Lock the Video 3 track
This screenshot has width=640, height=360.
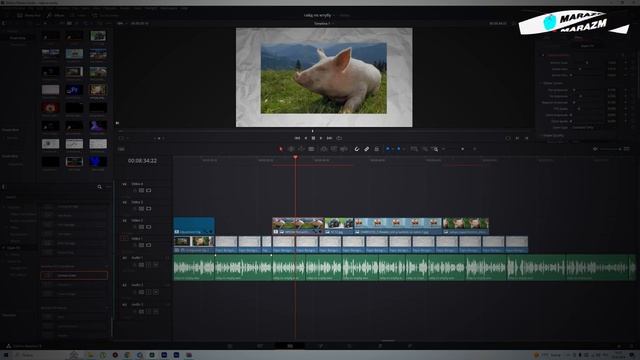135,209
